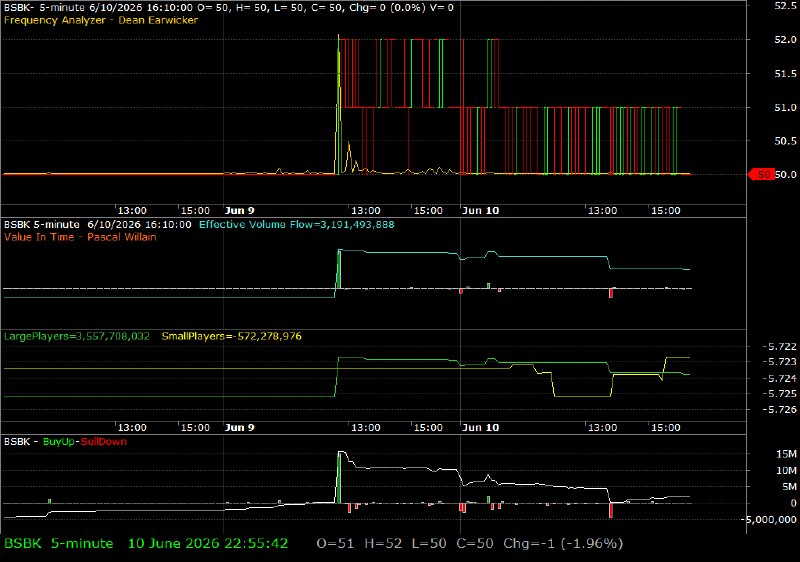Click the 'BSBK 5-minute' status bar text
Image resolution: width=800 pixels, height=562 pixels.
tap(59, 544)
